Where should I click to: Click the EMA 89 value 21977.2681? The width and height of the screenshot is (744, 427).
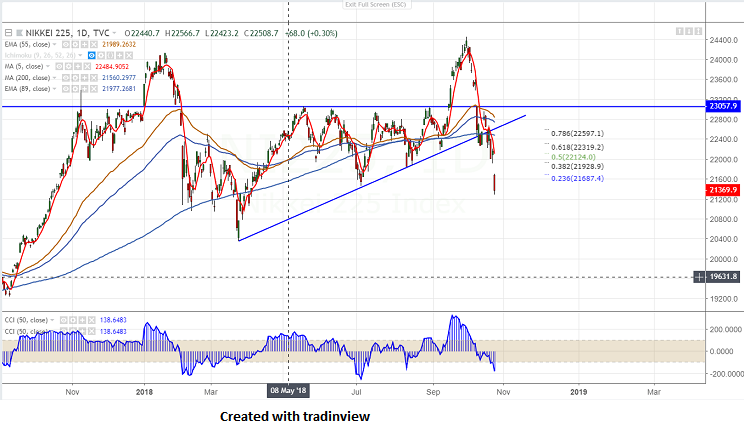119,89
